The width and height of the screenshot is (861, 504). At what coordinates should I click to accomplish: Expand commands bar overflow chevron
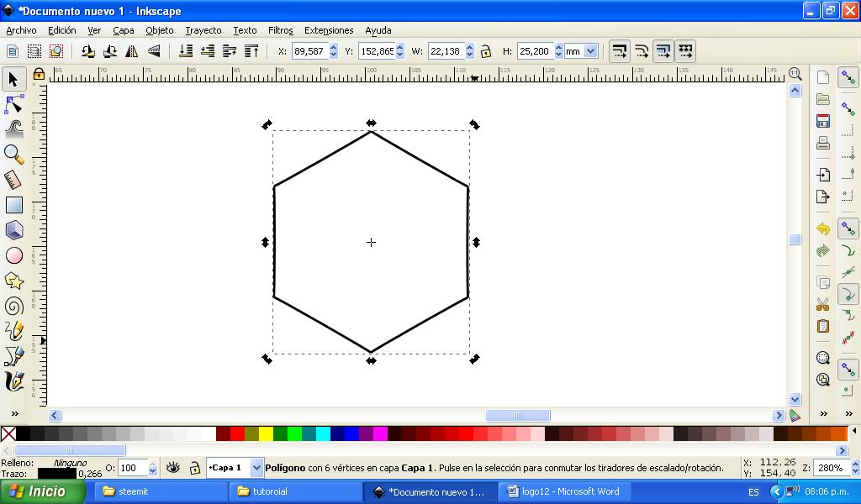click(823, 413)
